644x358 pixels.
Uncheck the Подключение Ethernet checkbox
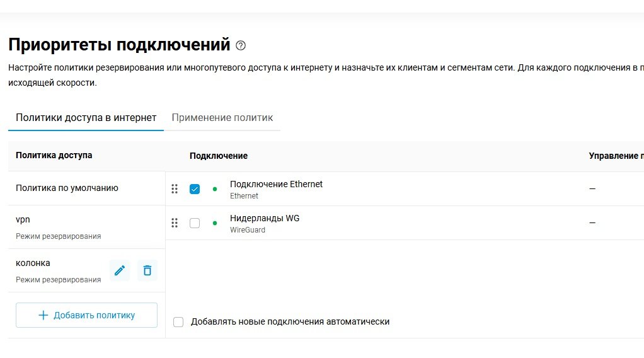point(195,189)
